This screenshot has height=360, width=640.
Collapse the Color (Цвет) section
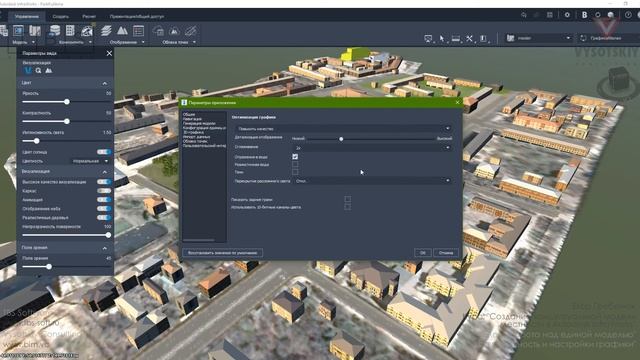click(104, 83)
